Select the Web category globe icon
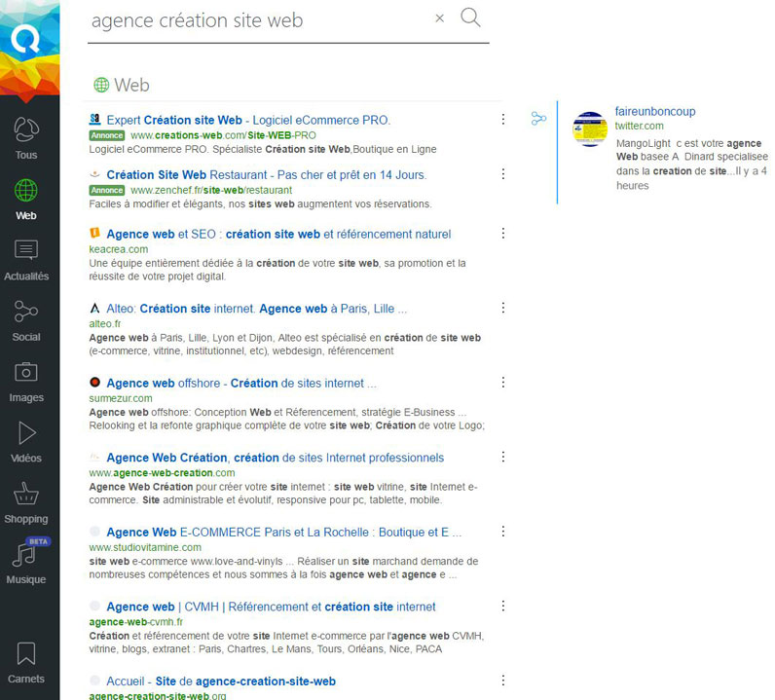Viewport: 775px width, 700px height. pyautogui.click(x=25, y=190)
